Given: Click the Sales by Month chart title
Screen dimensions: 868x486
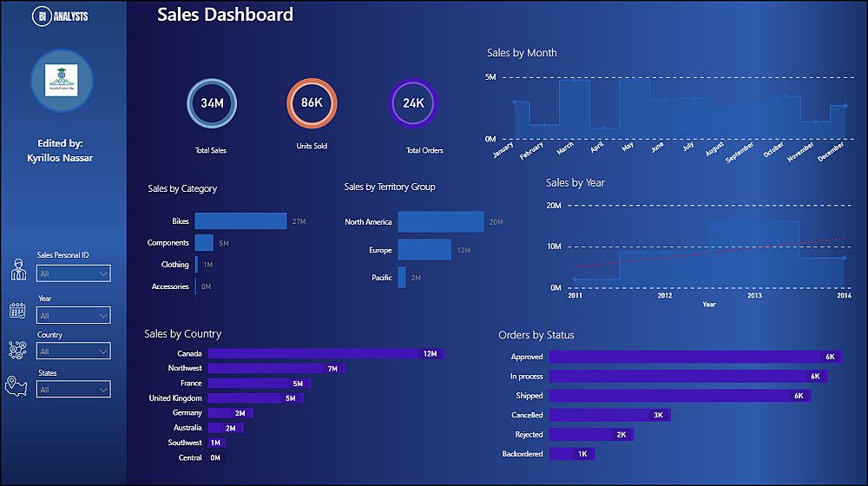Looking at the screenshot, I should coord(522,53).
